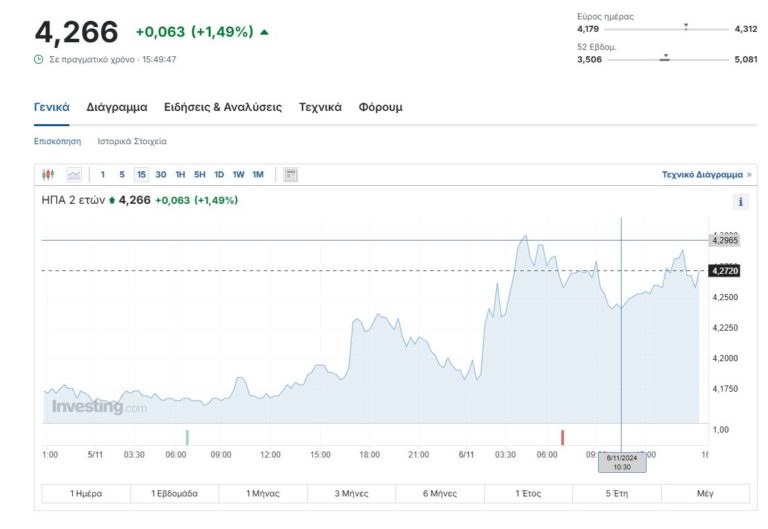Viewport: 768px width, 529px height.
Task: Select the area chart type icon
Action: (x=74, y=174)
